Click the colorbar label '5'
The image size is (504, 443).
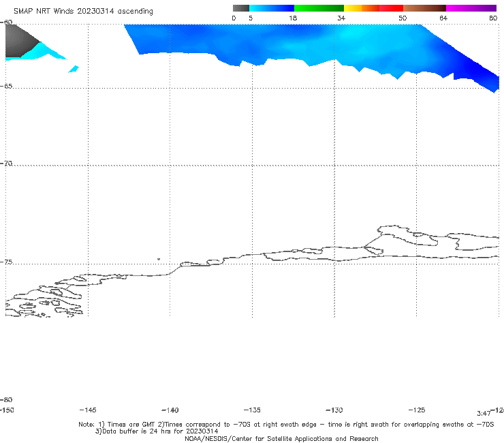[251, 18]
